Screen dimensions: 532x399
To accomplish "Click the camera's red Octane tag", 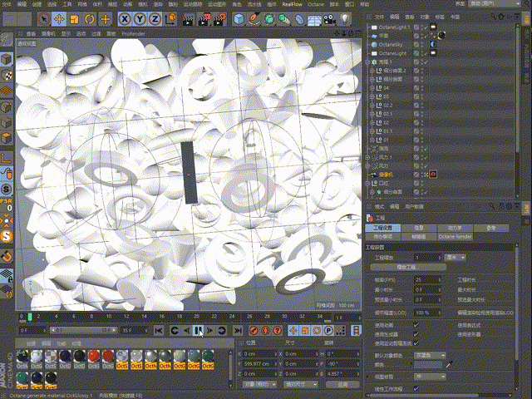I will click(433, 175).
